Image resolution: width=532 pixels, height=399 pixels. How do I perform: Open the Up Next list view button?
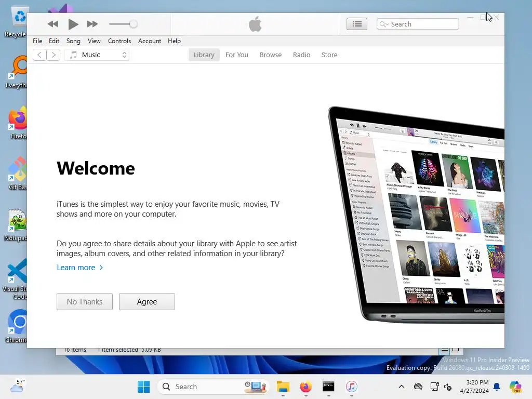pos(356,24)
